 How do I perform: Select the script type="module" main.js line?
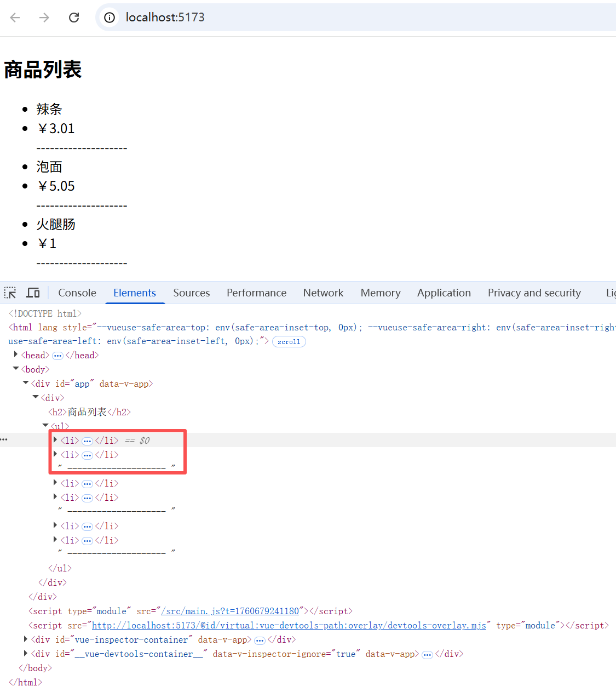point(191,611)
